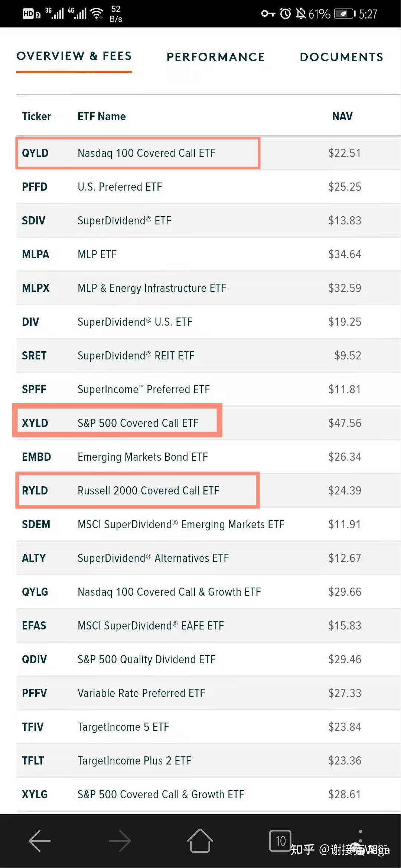
Task: Open S&P 500 Covered Call ETF row
Action: pos(138,423)
